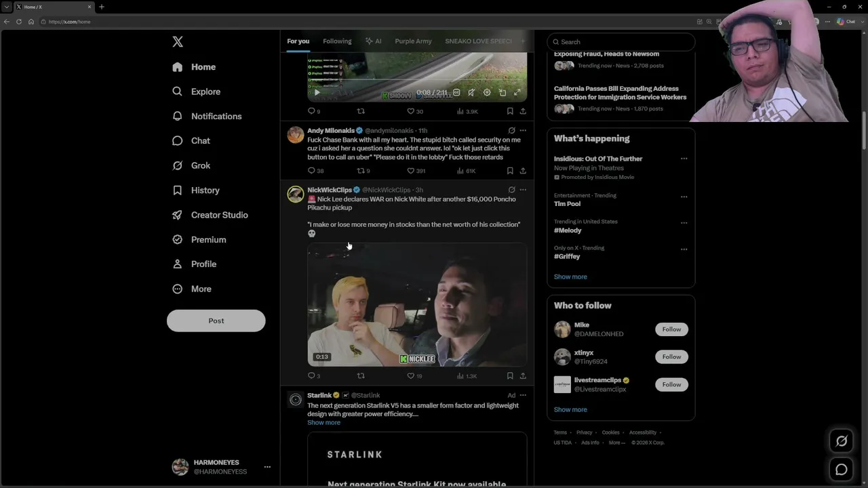Image resolution: width=868 pixels, height=488 pixels.
Task: Click the X logo in the sidebar
Action: point(178,42)
